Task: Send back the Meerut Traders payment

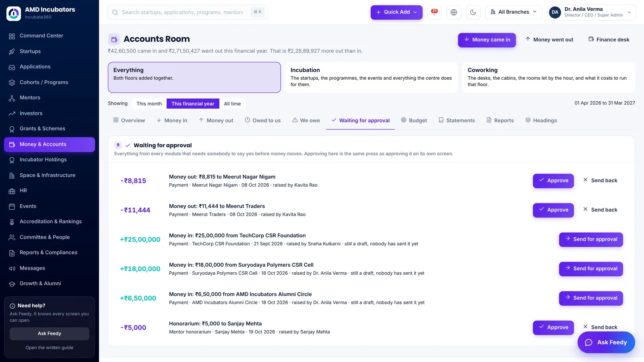Action: (600, 210)
